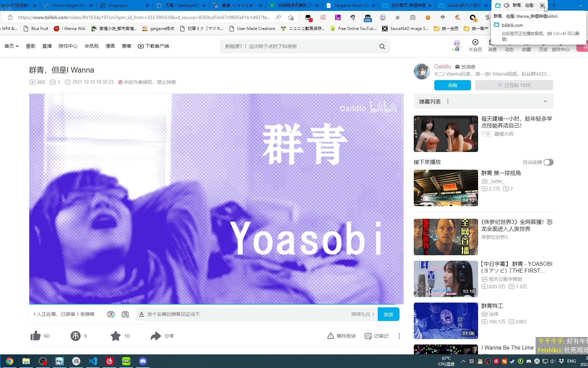The image size is (588, 368).
Task: Click the read aloud icon in address bar
Action: (278, 17)
